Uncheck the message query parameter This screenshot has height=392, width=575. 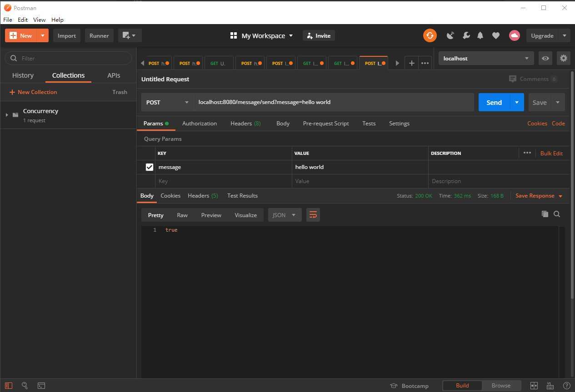pos(149,167)
